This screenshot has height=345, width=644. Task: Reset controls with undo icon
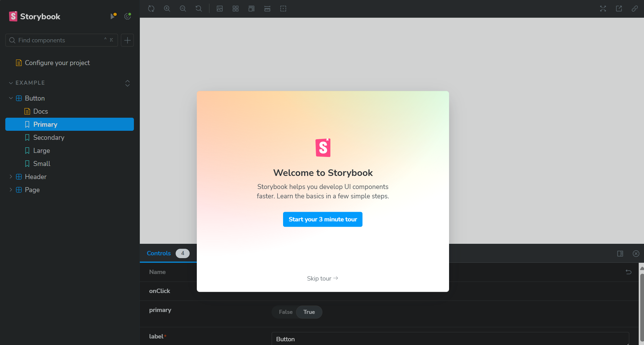[x=629, y=272]
